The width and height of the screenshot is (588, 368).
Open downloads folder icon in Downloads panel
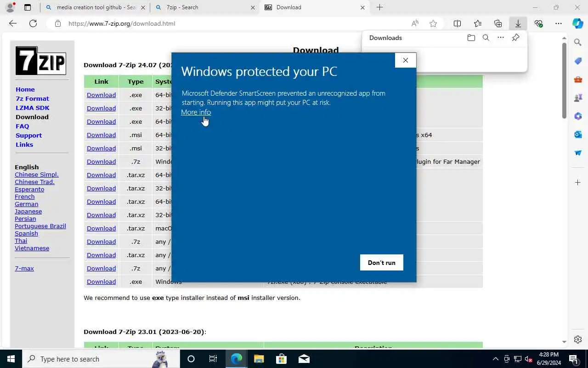471,38
